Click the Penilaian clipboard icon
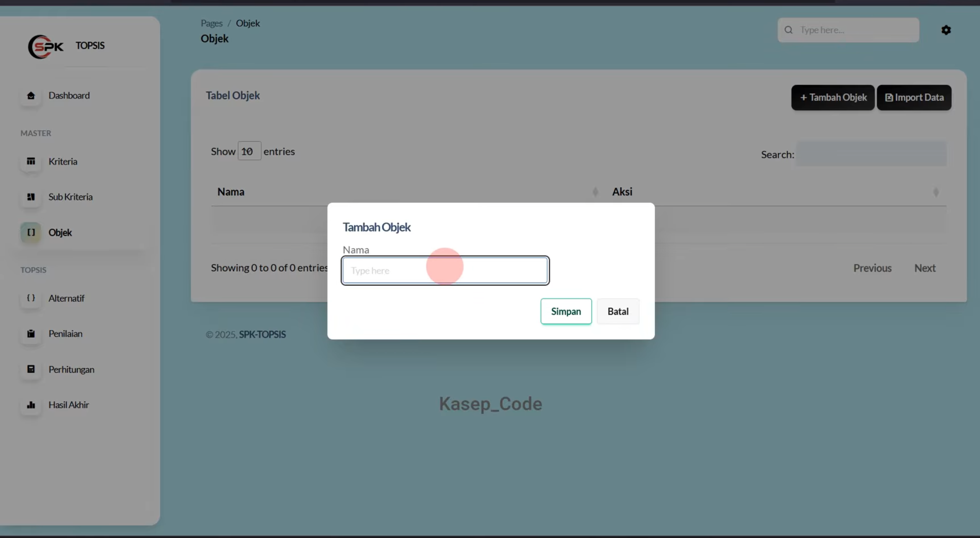 click(x=31, y=334)
